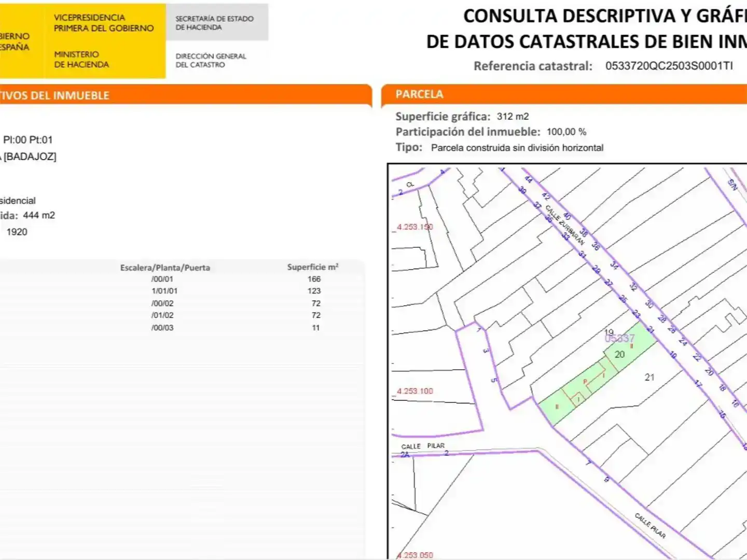Click the surface value 11

click(316, 328)
